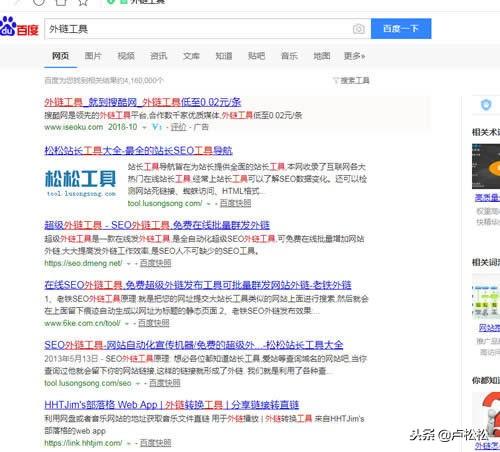The width and height of the screenshot is (500, 452).
Task: Open 松松站长工具大全 result title
Action: pyautogui.click(x=138, y=150)
